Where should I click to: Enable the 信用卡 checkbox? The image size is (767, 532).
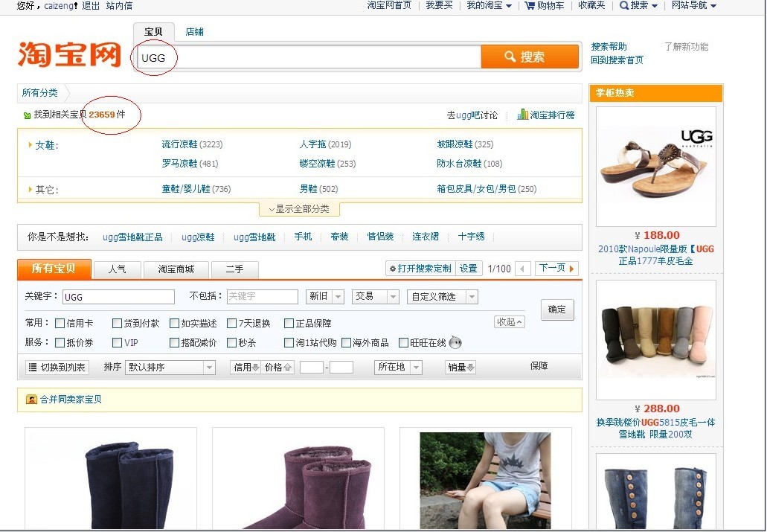(x=60, y=324)
